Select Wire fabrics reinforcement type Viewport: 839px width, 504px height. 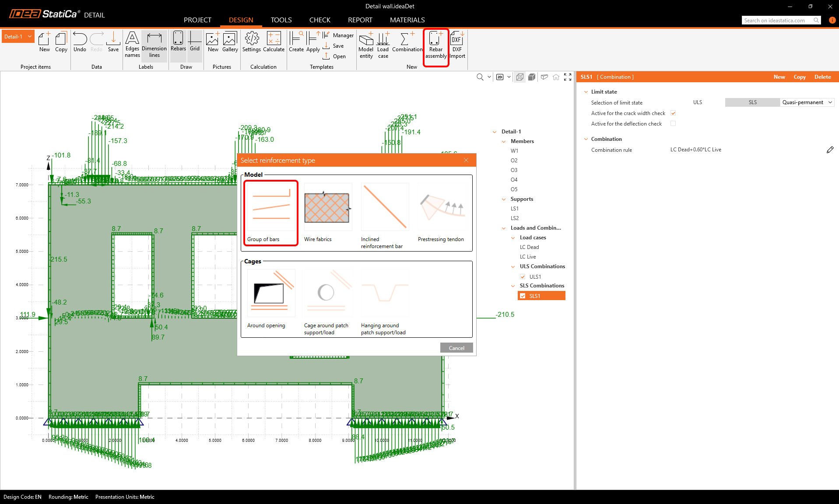click(328, 213)
